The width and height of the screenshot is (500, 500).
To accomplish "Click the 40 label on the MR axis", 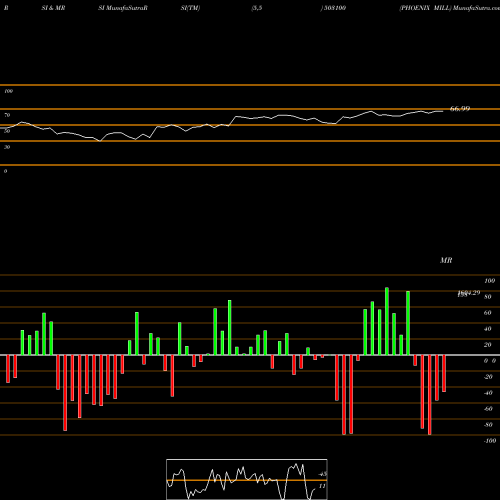I will 488,329.
